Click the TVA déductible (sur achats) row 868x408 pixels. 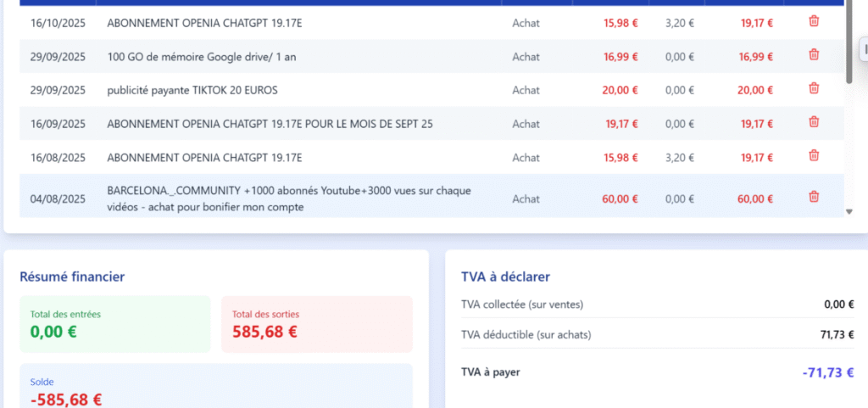658,335
